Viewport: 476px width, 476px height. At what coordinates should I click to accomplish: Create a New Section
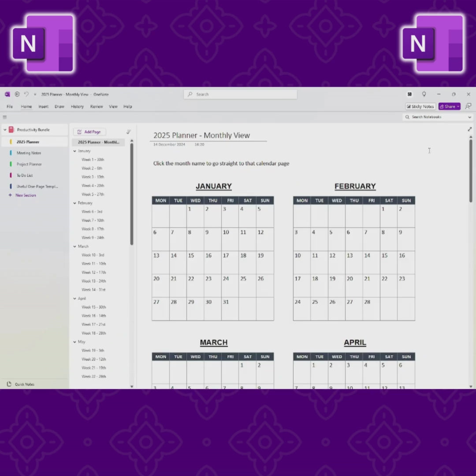point(26,195)
